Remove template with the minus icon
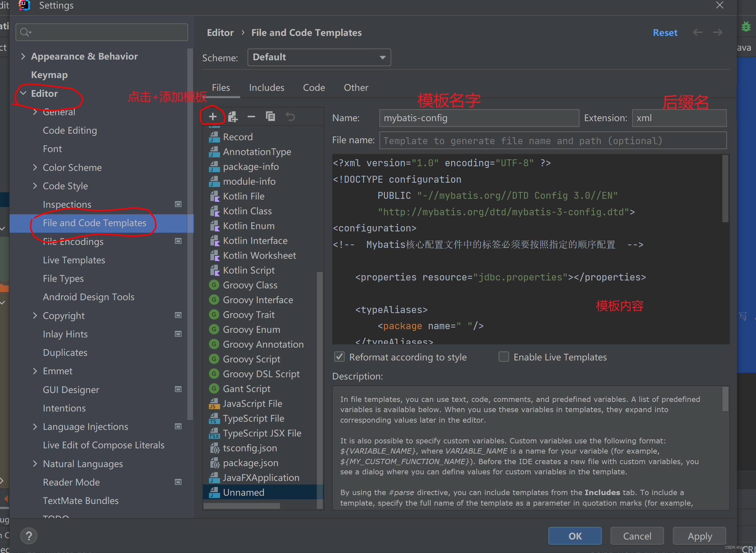Viewport: 756px width, 553px height. pyautogui.click(x=251, y=117)
